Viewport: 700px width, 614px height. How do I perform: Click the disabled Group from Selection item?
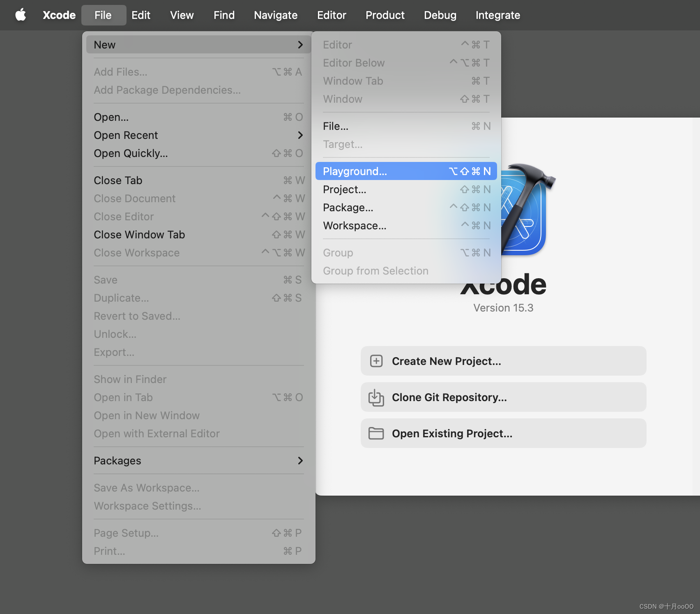point(406,270)
